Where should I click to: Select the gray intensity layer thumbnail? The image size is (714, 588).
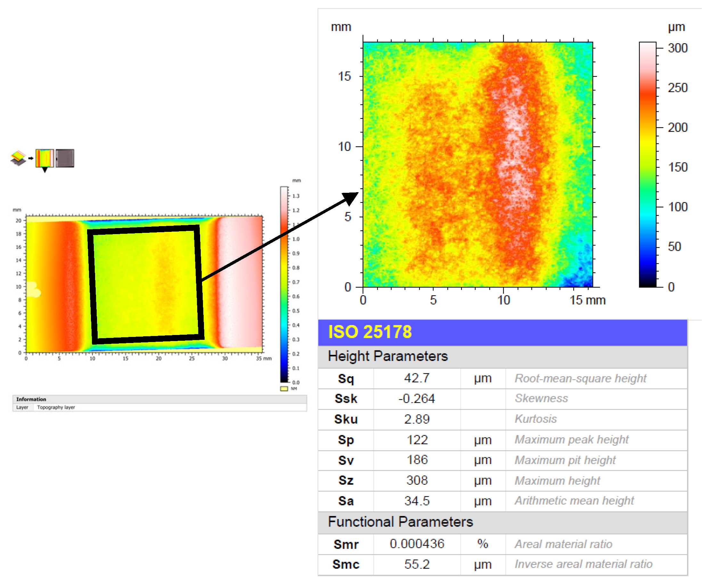point(65,158)
